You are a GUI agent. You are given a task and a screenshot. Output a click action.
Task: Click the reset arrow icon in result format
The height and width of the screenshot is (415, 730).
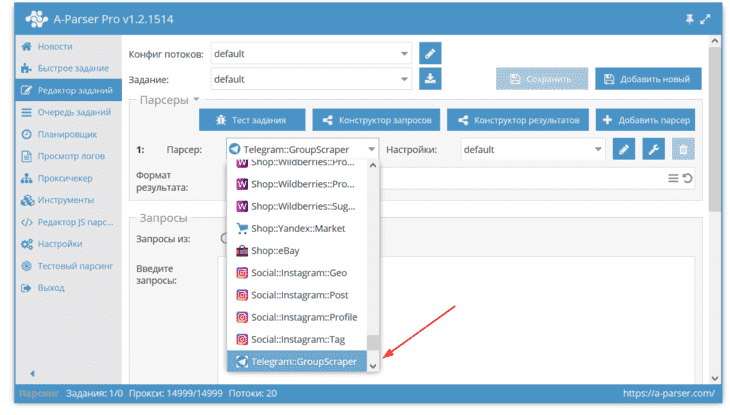click(688, 178)
